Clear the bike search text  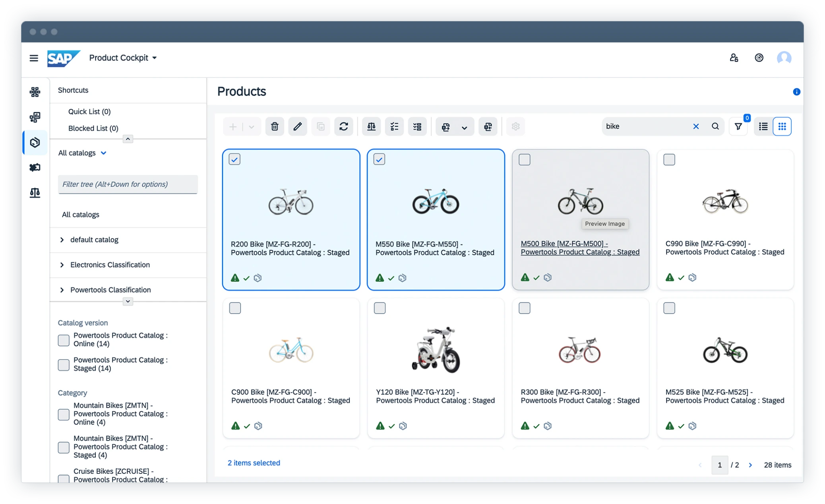click(x=696, y=126)
